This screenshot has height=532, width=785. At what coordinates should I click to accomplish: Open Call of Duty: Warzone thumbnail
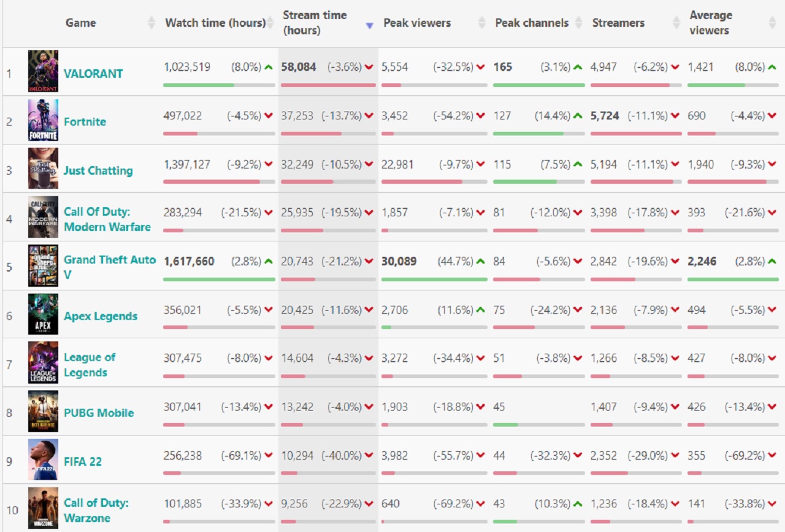pos(43,508)
